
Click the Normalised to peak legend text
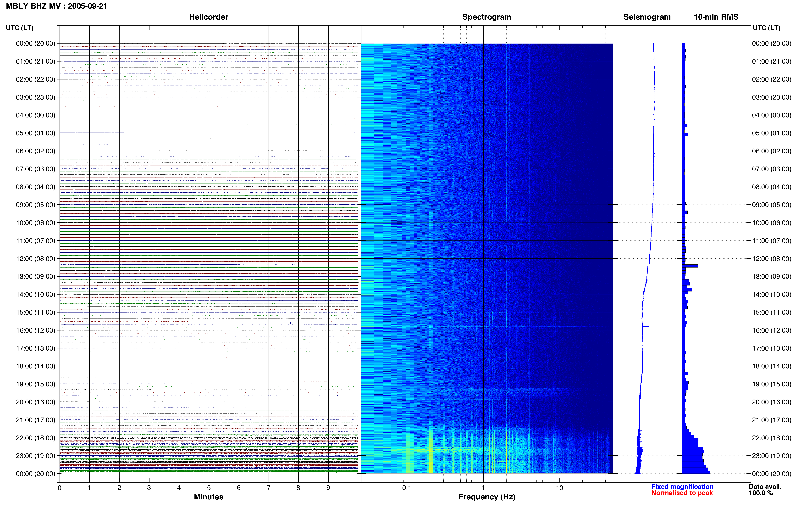click(682, 493)
